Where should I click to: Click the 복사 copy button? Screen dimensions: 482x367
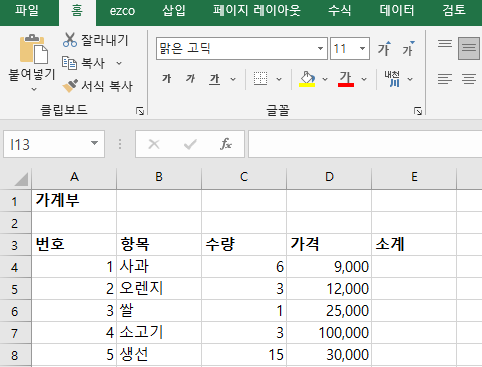click(x=84, y=63)
